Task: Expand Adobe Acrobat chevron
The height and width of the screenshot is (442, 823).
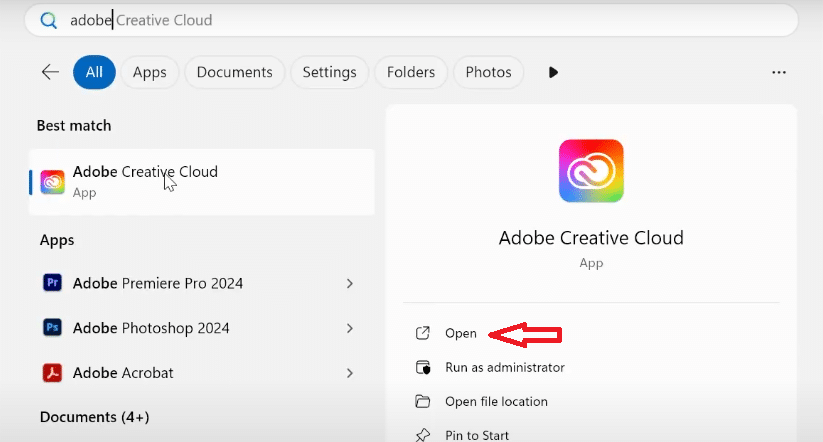Action: click(349, 373)
